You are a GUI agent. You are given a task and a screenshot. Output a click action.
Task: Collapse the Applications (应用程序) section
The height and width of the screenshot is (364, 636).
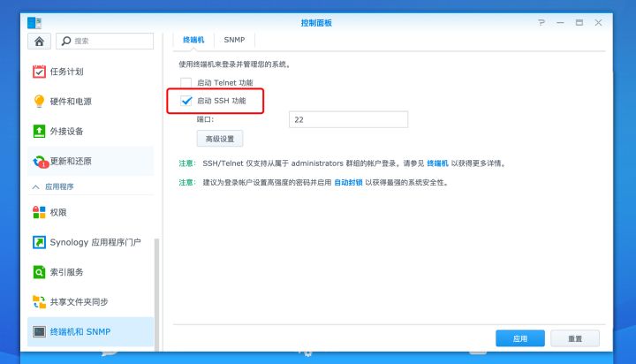tap(36, 187)
